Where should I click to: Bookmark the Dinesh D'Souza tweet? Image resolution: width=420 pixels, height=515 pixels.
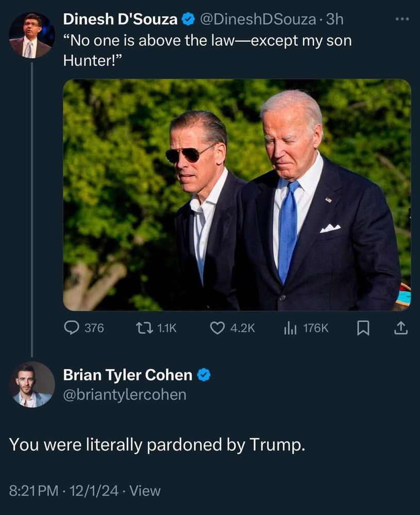[x=363, y=328]
